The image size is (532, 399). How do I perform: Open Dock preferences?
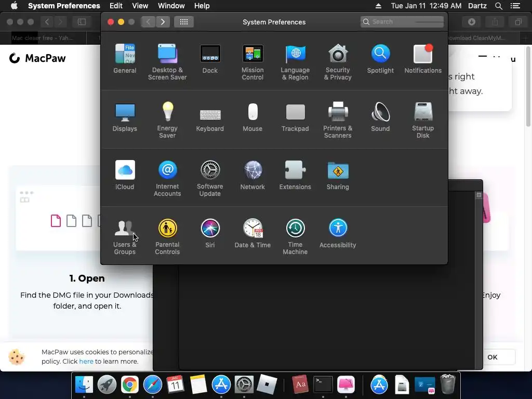click(210, 59)
